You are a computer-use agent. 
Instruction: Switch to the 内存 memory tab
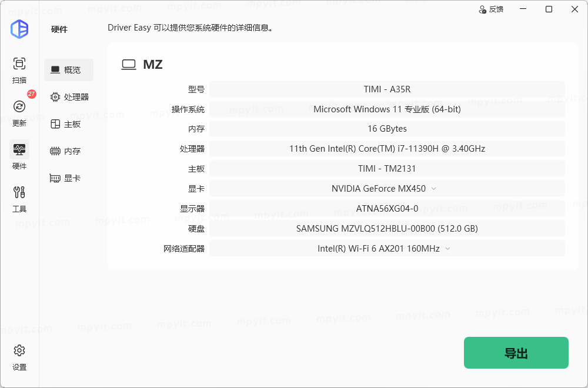(x=69, y=151)
